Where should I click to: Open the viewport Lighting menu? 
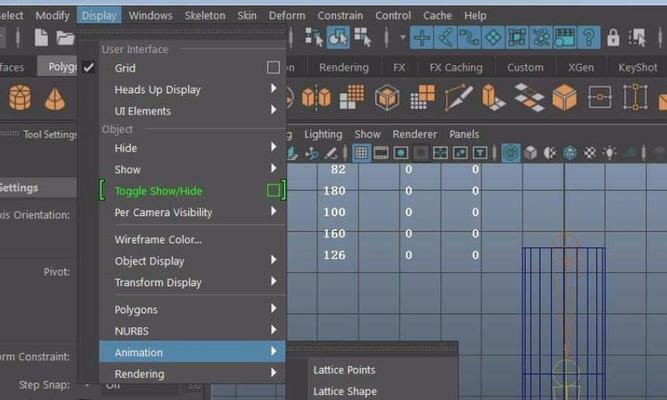(x=323, y=134)
